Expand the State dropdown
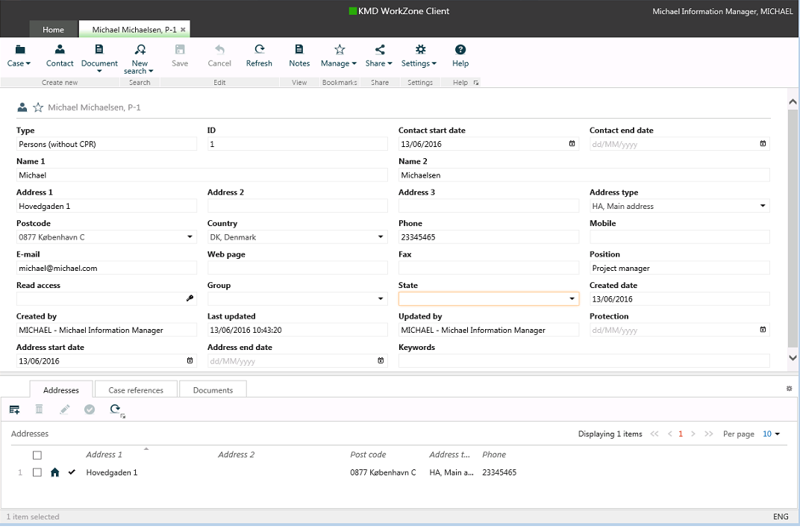This screenshot has width=800, height=532. pos(572,299)
